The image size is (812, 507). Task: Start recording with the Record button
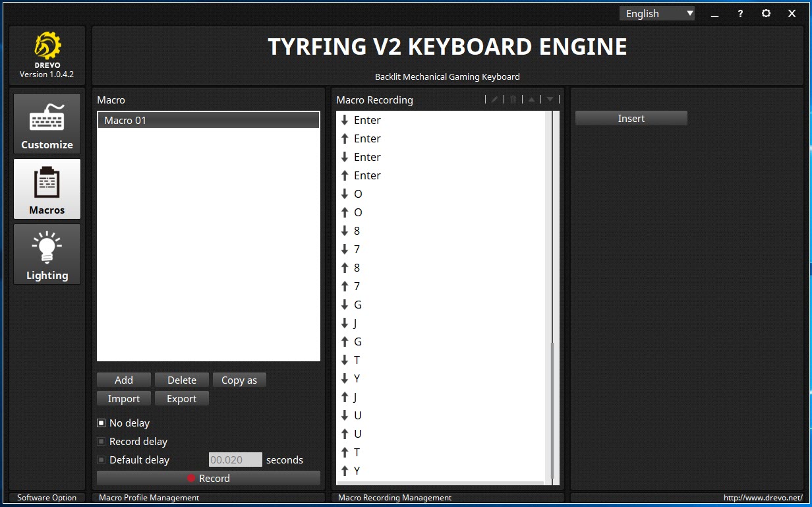pos(208,479)
